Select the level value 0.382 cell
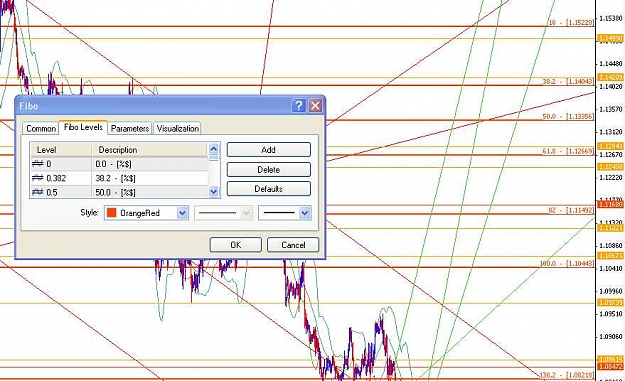This screenshot has height=381, width=625. tap(56, 178)
